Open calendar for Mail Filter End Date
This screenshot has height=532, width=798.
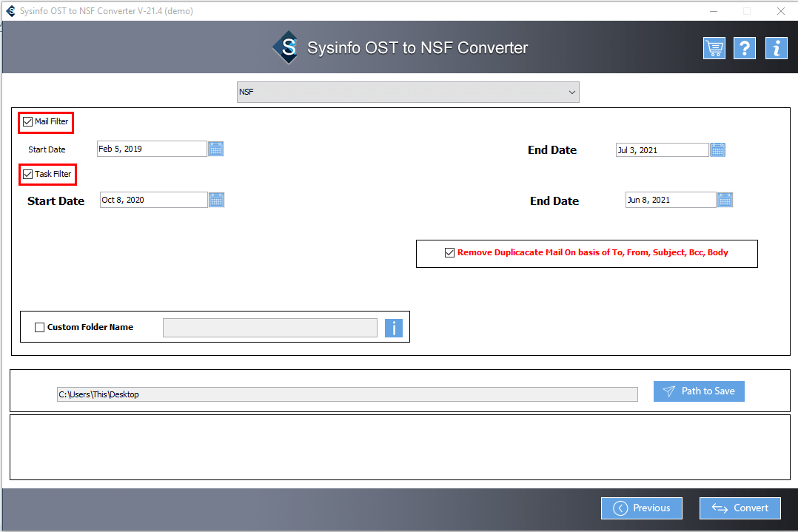click(x=717, y=150)
